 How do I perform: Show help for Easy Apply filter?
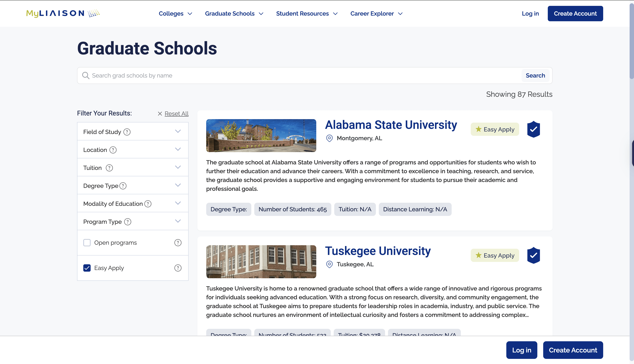point(178,268)
